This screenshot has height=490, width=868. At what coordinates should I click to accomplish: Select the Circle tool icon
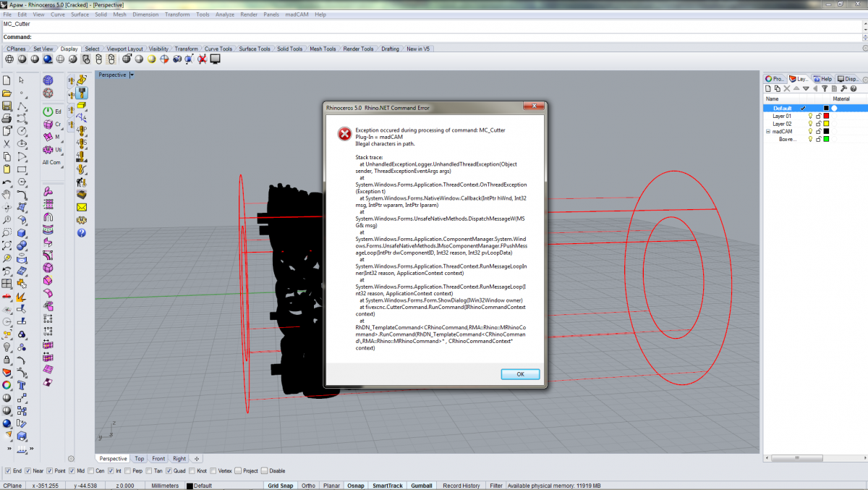pos(22,131)
